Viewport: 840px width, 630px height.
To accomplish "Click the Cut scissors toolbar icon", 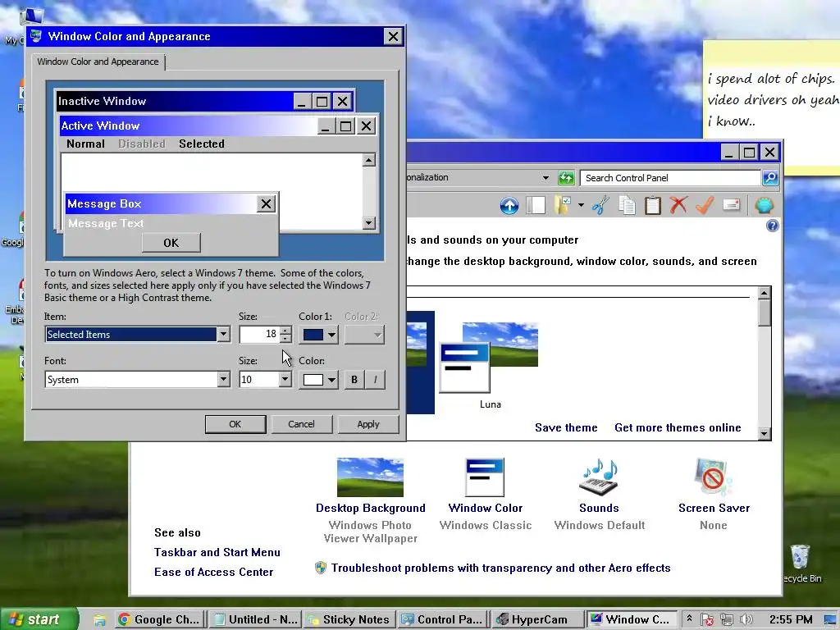I will [600, 205].
